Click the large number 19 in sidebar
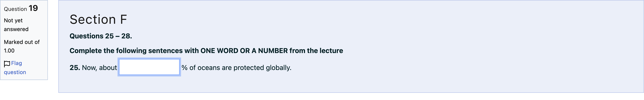The image size is (644, 100). coord(33,8)
